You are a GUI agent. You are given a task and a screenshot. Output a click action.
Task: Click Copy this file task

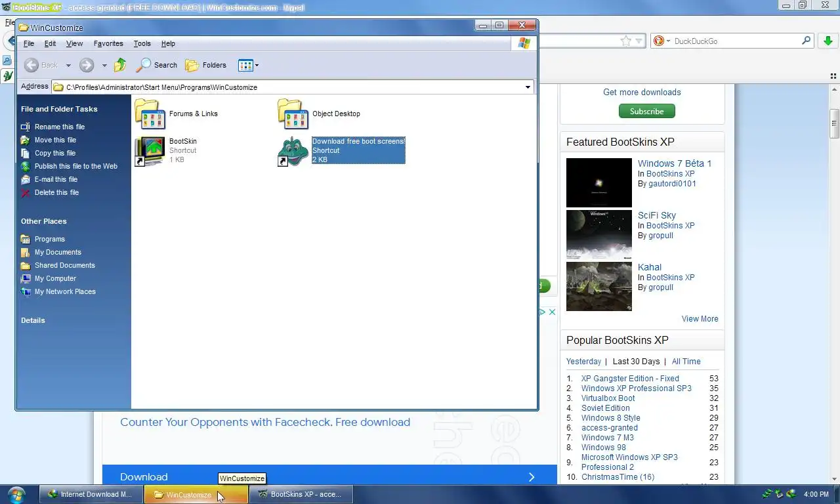click(55, 153)
